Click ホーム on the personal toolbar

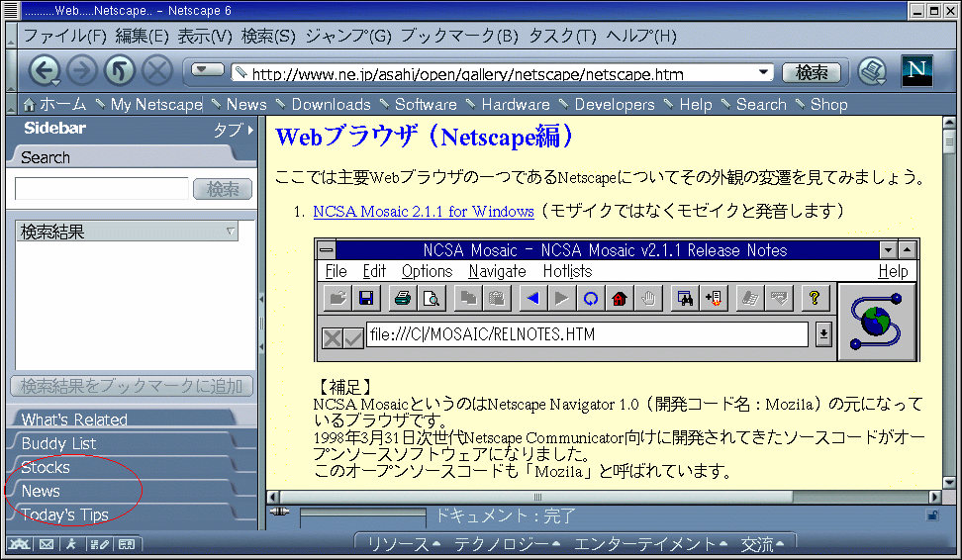tap(55, 104)
